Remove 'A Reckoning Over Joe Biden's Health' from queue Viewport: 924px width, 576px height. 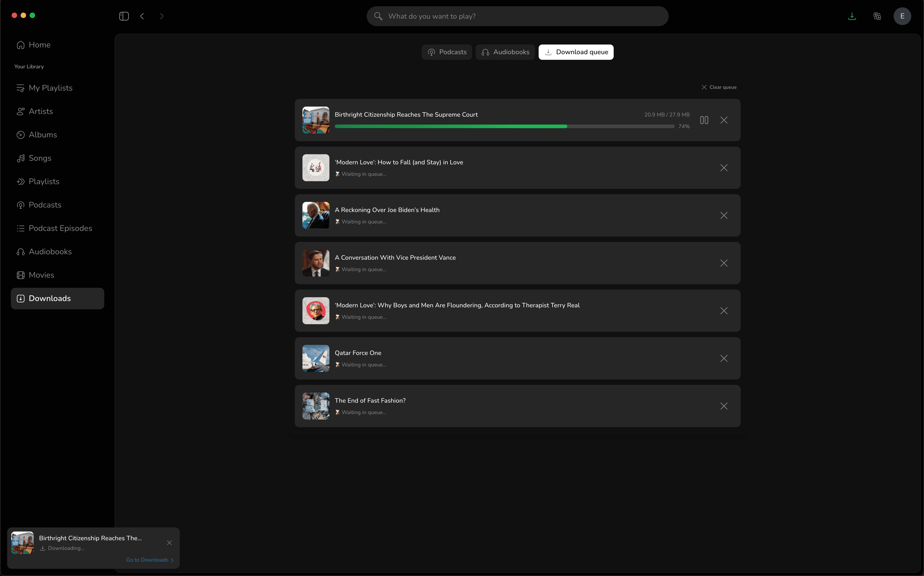(x=724, y=215)
